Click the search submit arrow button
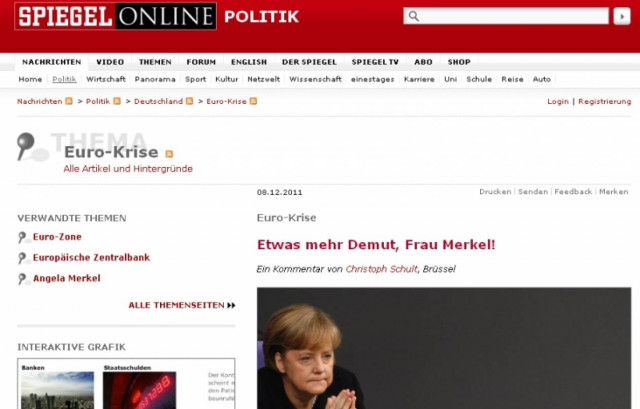Screen dimensions: 640x409 [622, 16]
